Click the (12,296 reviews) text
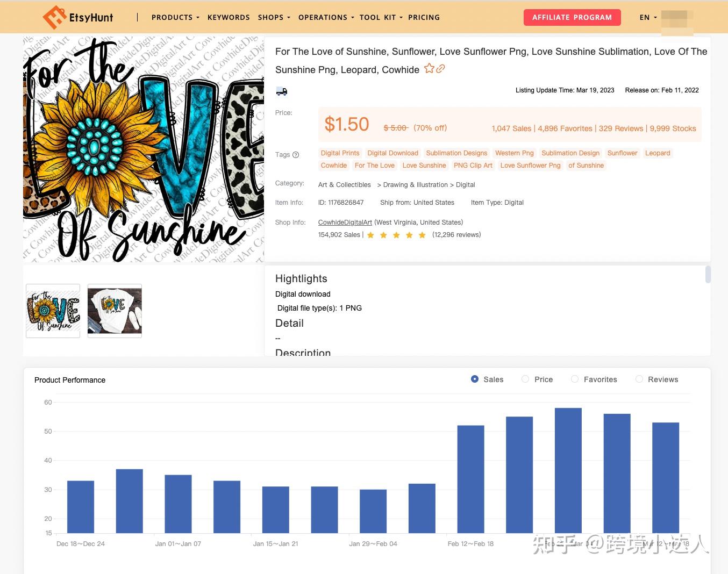The height and width of the screenshot is (574, 728). pos(456,235)
